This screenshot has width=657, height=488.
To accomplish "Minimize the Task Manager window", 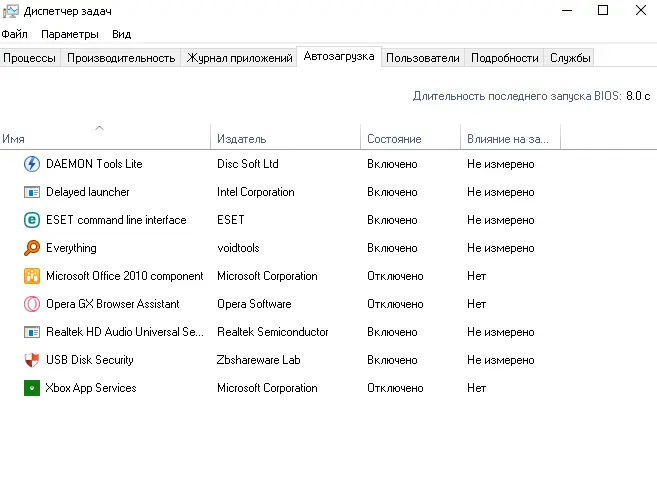I will point(567,10).
